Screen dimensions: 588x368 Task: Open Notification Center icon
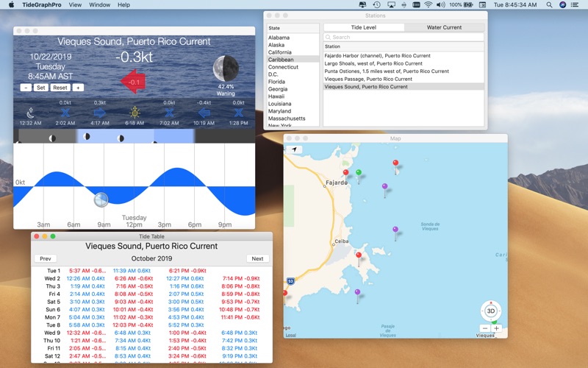point(575,5)
